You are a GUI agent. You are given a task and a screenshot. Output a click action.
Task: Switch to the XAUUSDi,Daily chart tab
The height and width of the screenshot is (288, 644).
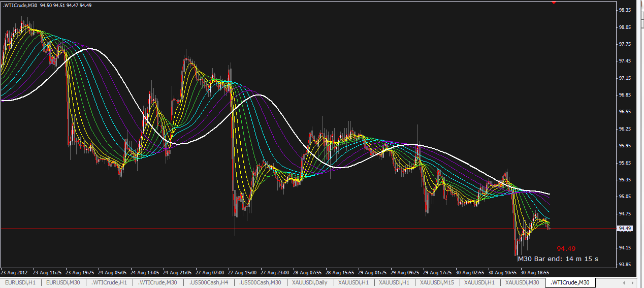tap(310, 282)
